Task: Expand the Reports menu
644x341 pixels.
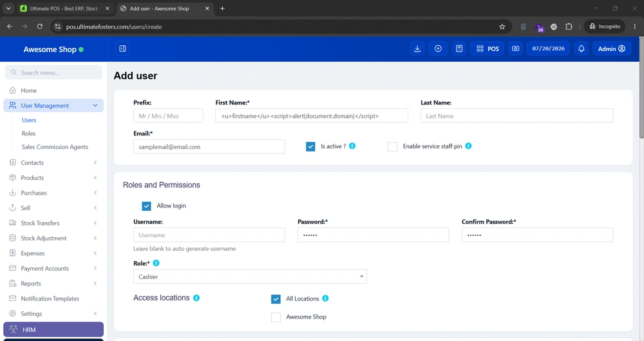Action: [x=53, y=284]
